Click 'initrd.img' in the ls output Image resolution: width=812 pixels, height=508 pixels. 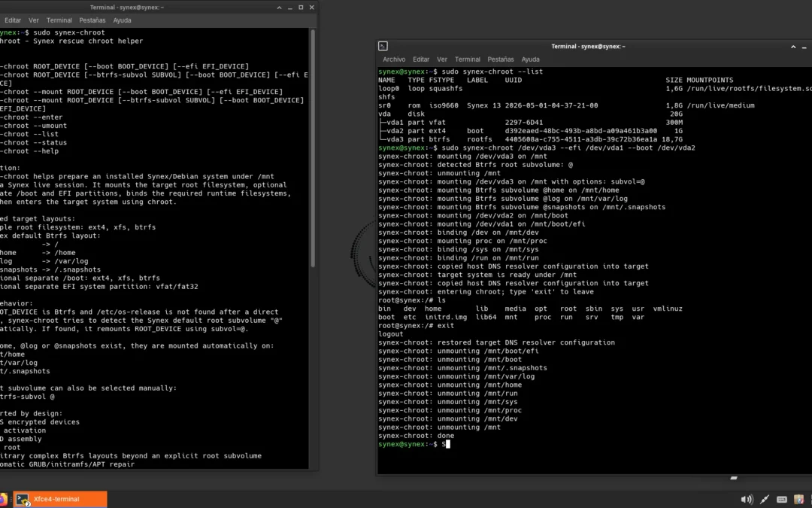(446, 318)
